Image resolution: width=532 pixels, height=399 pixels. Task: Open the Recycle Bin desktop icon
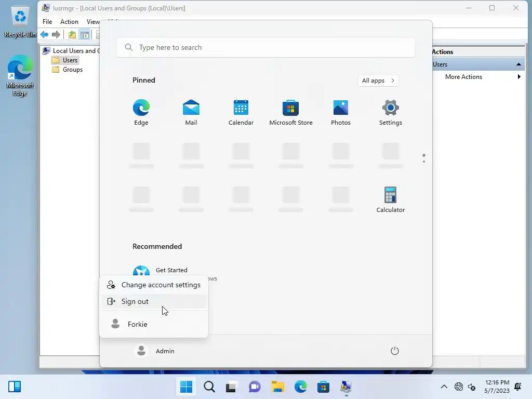[x=20, y=22]
